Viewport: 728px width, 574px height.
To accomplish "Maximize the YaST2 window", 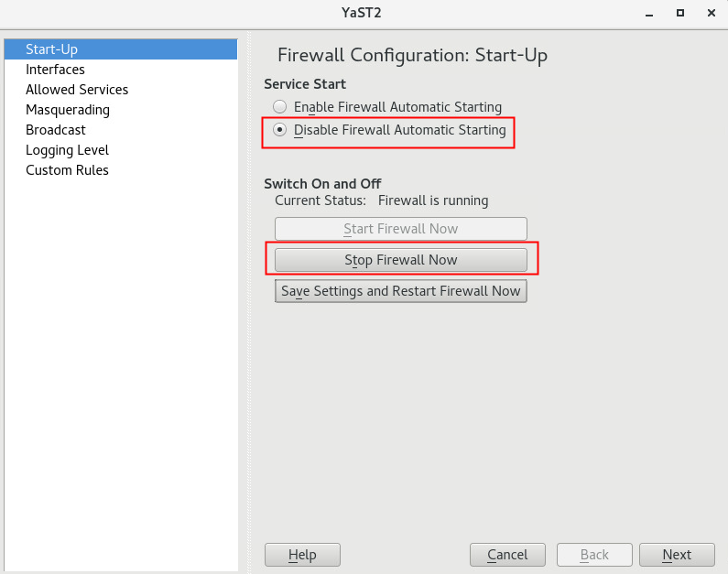I will click(679, 13).
